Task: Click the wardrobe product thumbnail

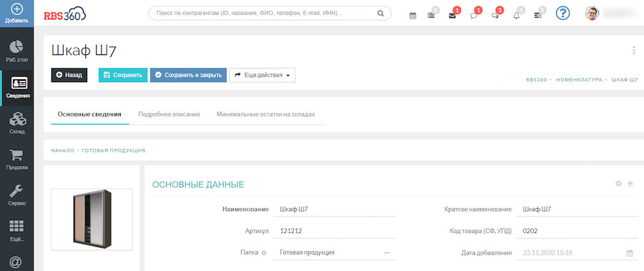Action: click(x=92, y=220)
